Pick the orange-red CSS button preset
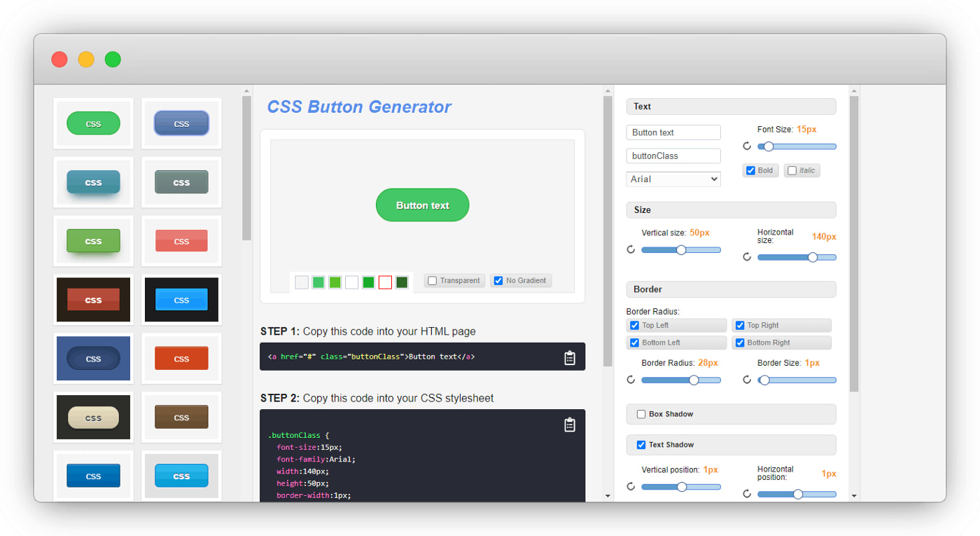The width and height of the screenshot is (980, 536). tap(181, 359)
